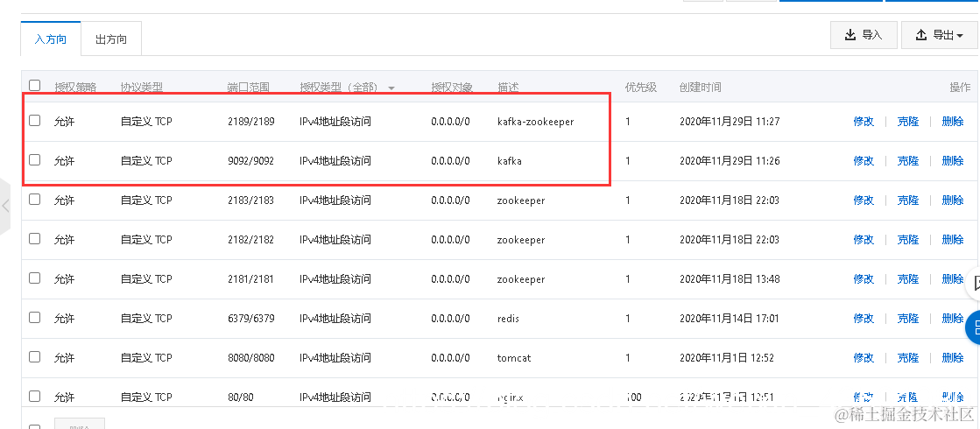The height and width of the screenshot is (429, 980).
Task: Click 修改 for the redis rule
Action: point(864,319)
